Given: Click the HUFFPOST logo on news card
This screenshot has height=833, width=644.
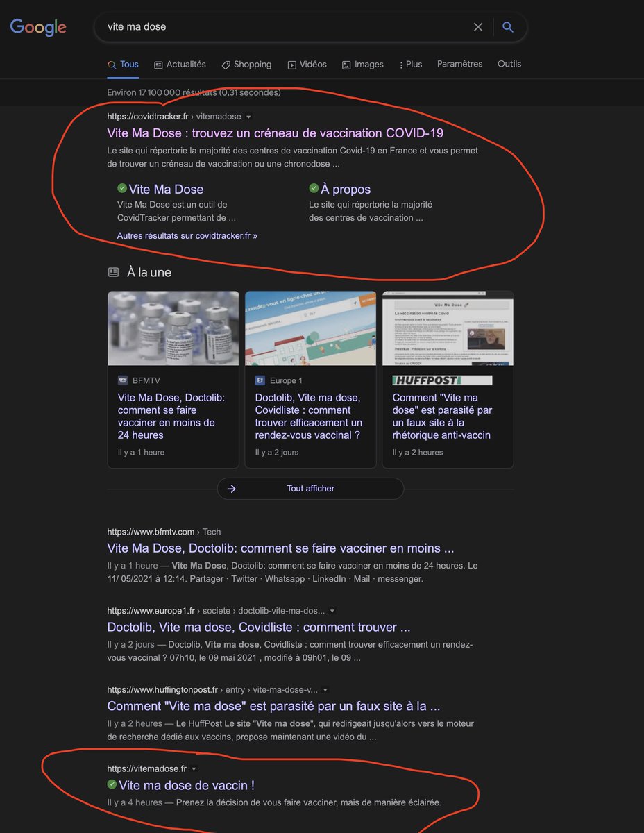Looking at the screenshot, I should pyautogui.click(x=442, y=380).
